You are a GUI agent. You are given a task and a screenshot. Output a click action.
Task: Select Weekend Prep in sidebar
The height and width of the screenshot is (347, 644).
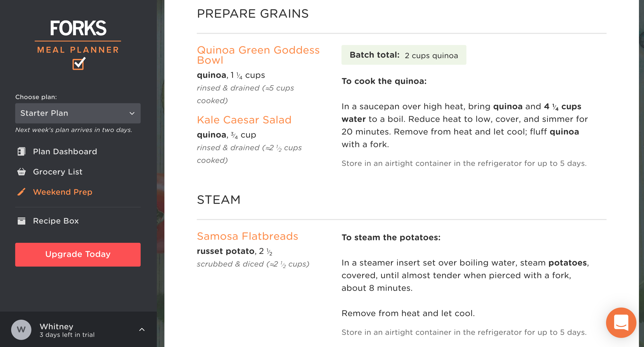[62, 192]
